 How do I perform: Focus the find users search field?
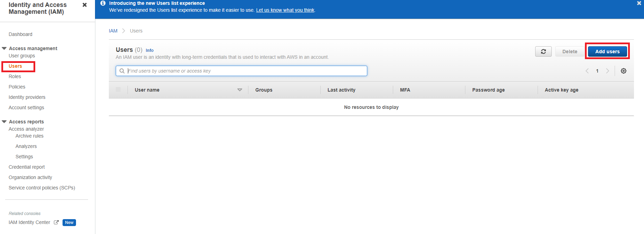[x=241, y=71]
